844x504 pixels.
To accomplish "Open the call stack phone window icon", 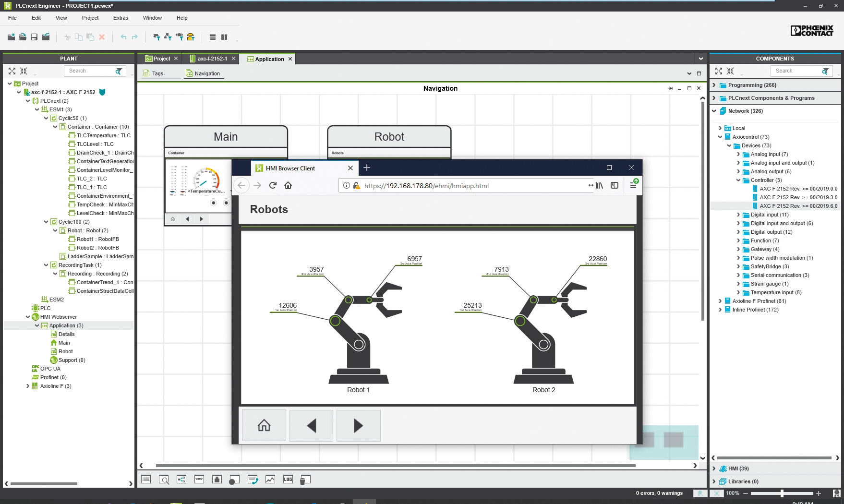I will click(253, 480).
